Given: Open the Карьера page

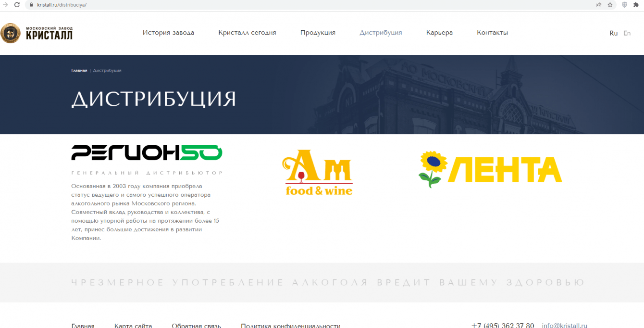Looking at the screenshot, I should (x=439, y=33).
